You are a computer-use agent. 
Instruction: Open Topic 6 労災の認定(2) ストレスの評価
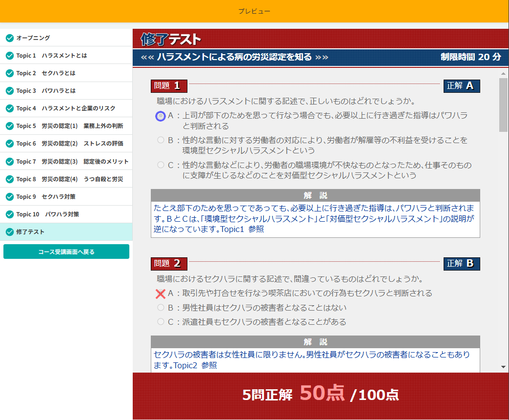[66, 143]
